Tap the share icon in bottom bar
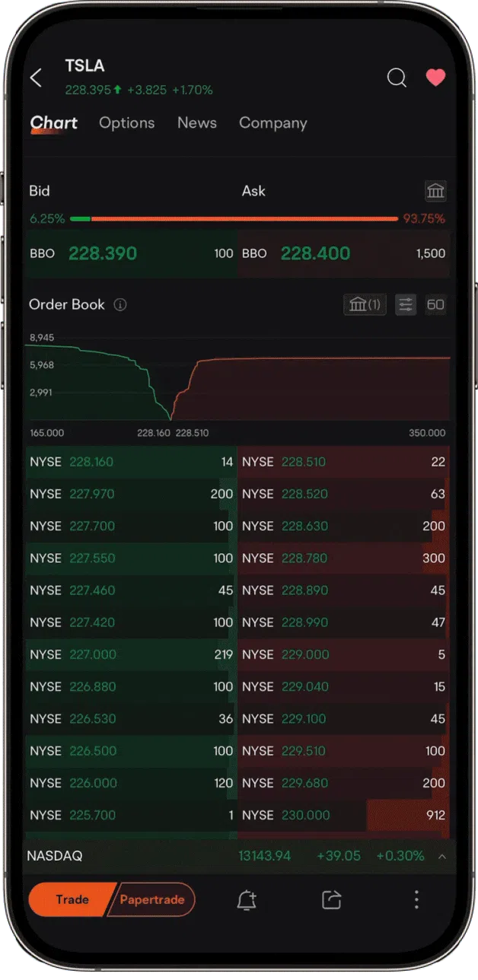This screenshot has width=478, height=980. pos(331,900)
